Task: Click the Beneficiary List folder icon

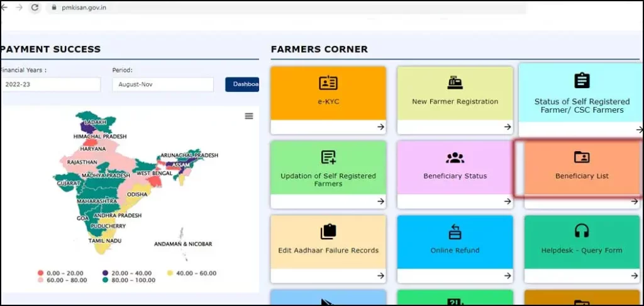Action: click(x=582, y=157)
